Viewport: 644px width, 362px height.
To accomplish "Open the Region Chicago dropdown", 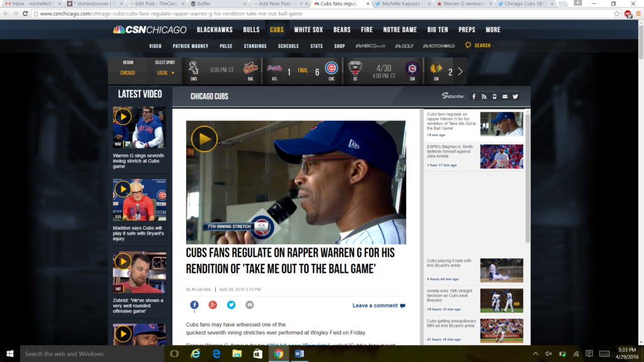I will point(128,73).
